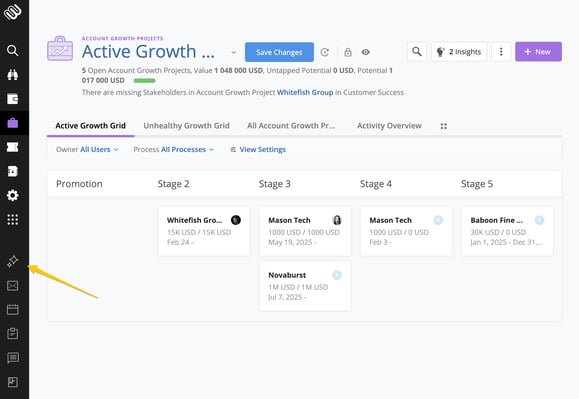Open the clipboard tasks sidebar icon
Screen dimensions: 579x399
point(13,333)
